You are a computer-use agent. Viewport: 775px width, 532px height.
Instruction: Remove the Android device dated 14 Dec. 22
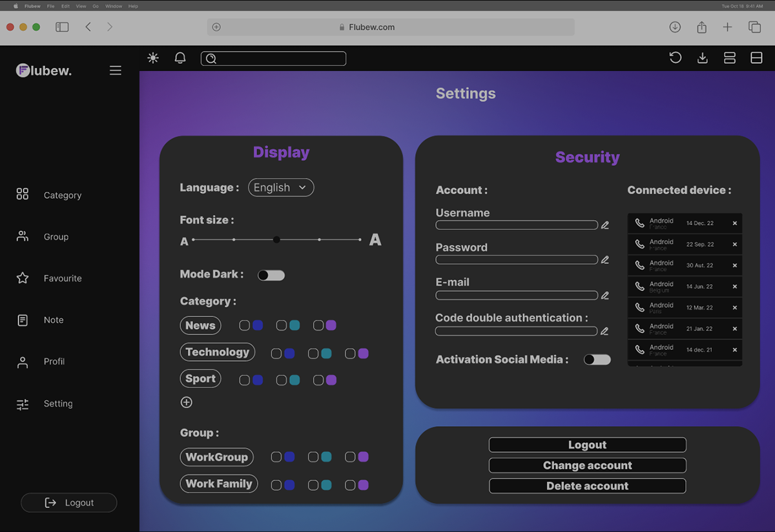pyautogui.click(x=735, y=223)
